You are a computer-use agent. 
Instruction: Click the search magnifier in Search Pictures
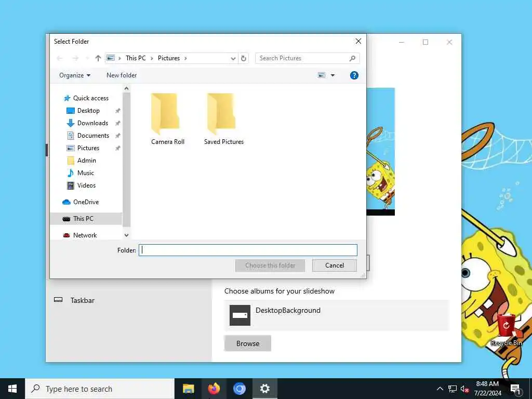click(353, 58)
